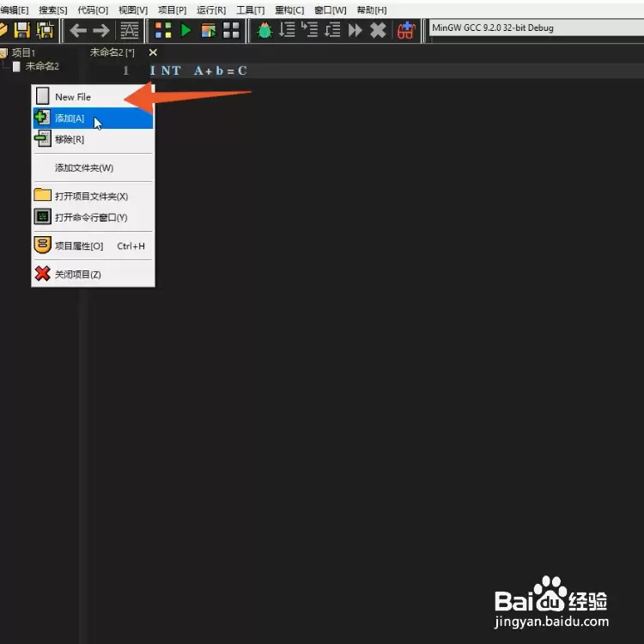The height and width of the screenshot is (644, 644).
Task: Navigate forward with the right arrow
Action: pos(101,30)
